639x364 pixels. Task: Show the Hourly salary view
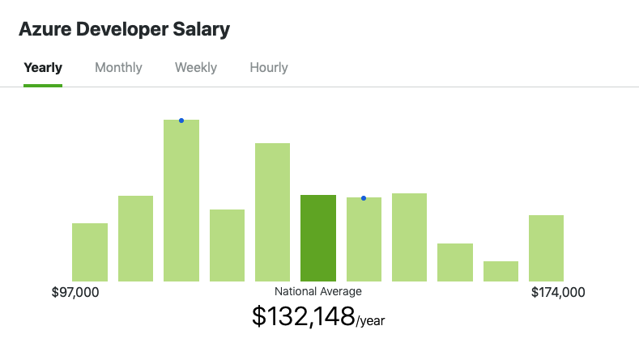pos(269,68)
